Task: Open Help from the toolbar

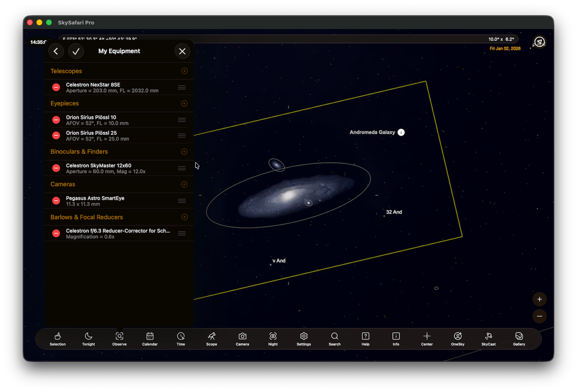Action: pyautogui.click(x=366, y=339)
